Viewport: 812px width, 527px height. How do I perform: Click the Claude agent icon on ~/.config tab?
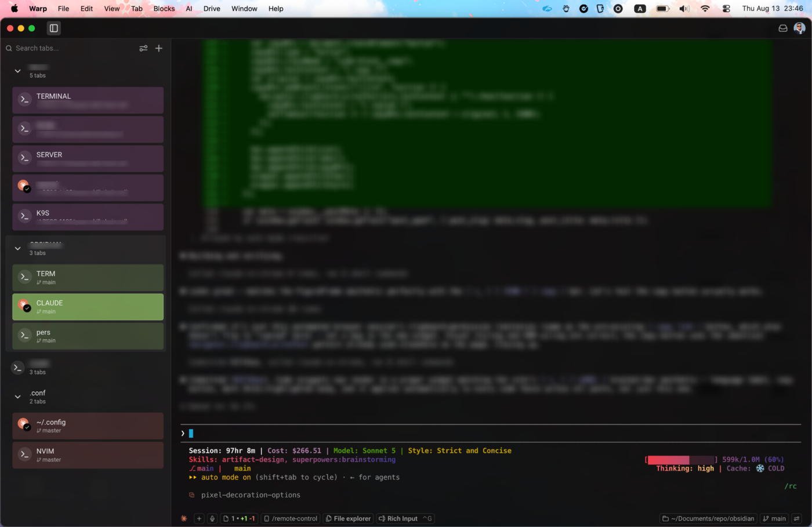point(24,424)
